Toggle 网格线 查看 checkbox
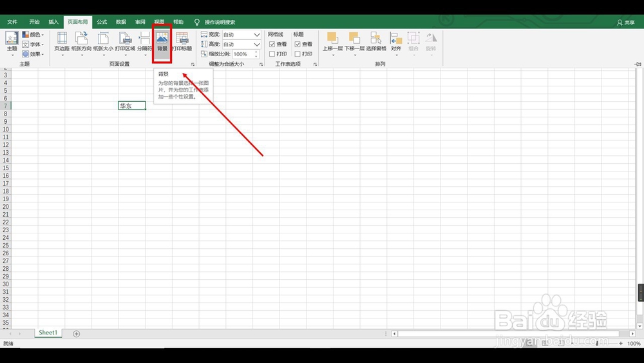This screenshot has height=363, width=644. click(272, 44)
